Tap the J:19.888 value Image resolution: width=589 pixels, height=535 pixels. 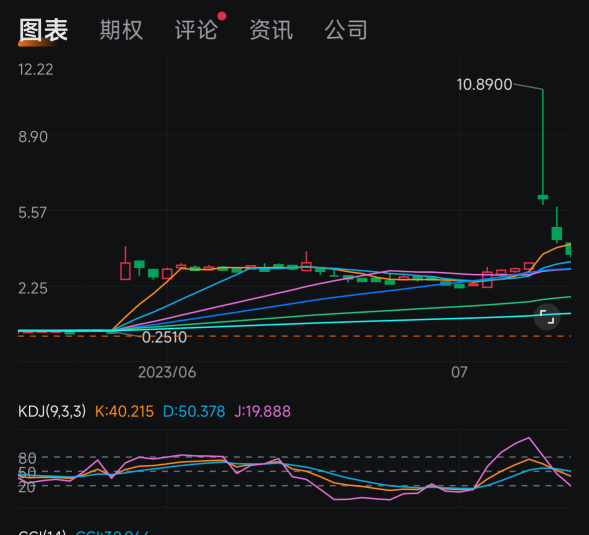click(263, 411)
